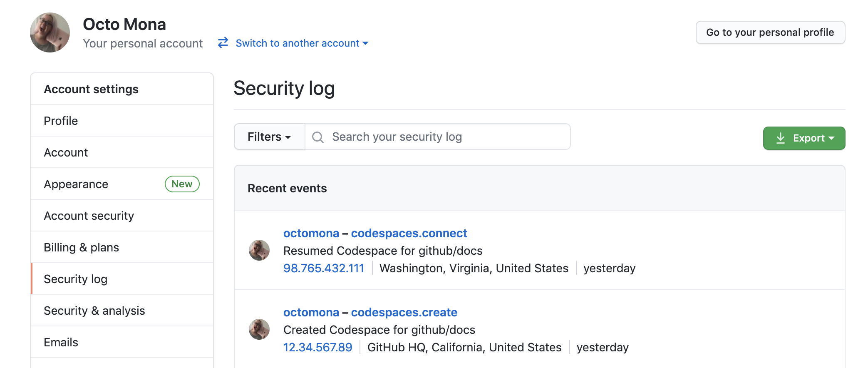Open Appearance settings from the sidebar
This screenshot has width=868, height=368.
coord(76,184)
